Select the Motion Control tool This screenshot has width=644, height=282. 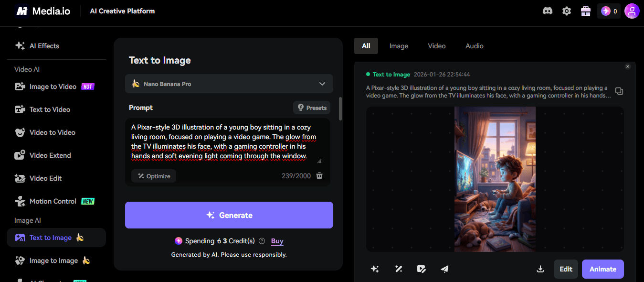[x=53, y=201]
